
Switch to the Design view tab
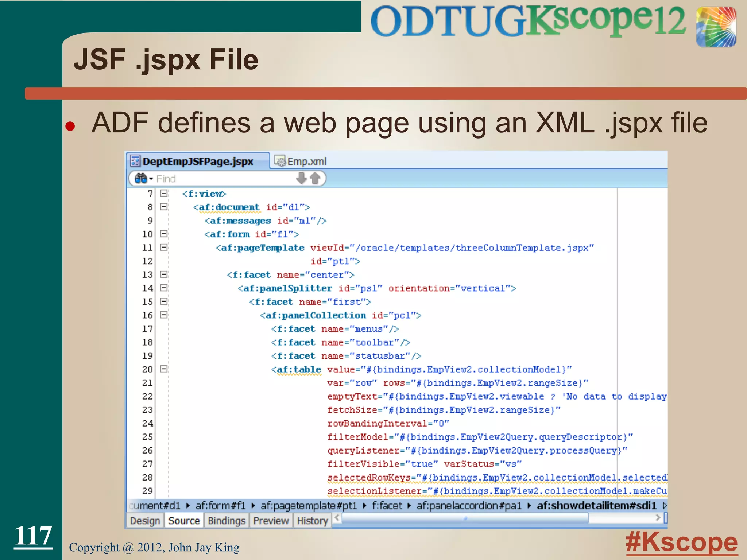click(145, 521)
